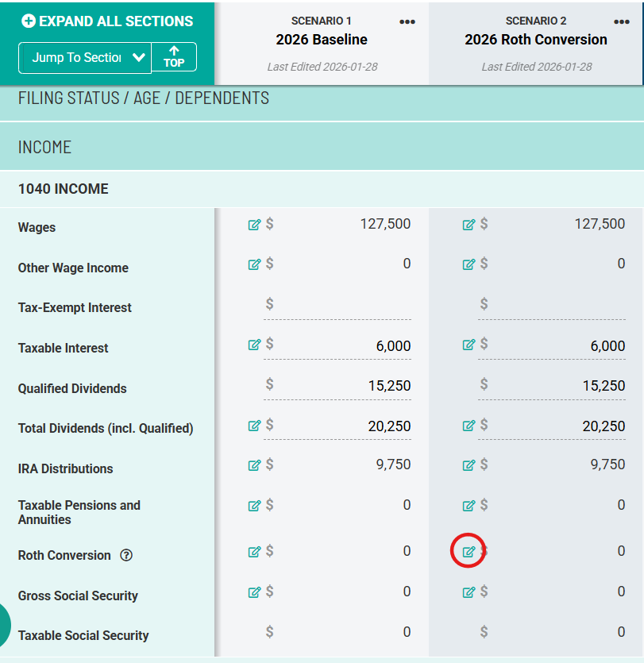Edit Wages in Scenario 1
Viewport: 644px width, 663px height.
(x=254, y=225)
